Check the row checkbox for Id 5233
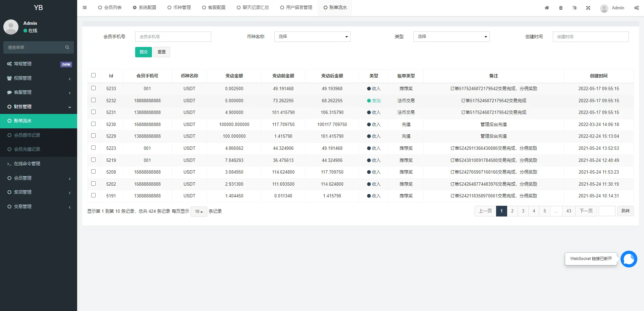The height and width of the screenshot is (311, 644). tap(94, 87)
